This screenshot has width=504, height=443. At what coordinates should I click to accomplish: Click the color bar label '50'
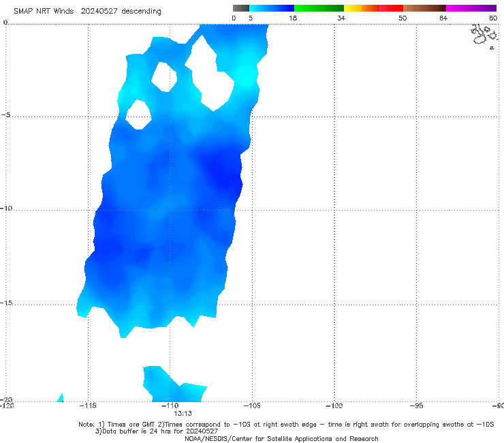[x=403, y=18]
